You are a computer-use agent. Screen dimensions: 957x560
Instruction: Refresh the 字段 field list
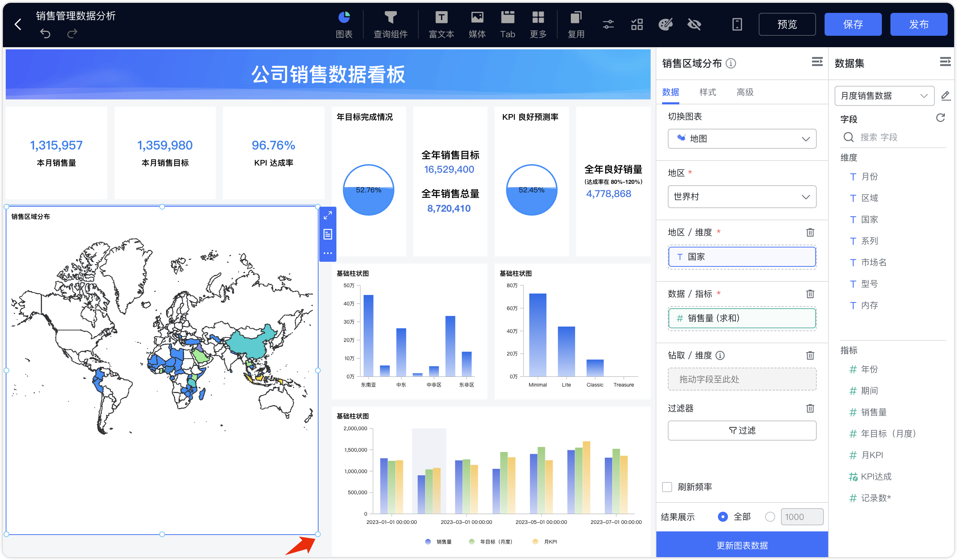pyautogui.click(x=941, y=118)
